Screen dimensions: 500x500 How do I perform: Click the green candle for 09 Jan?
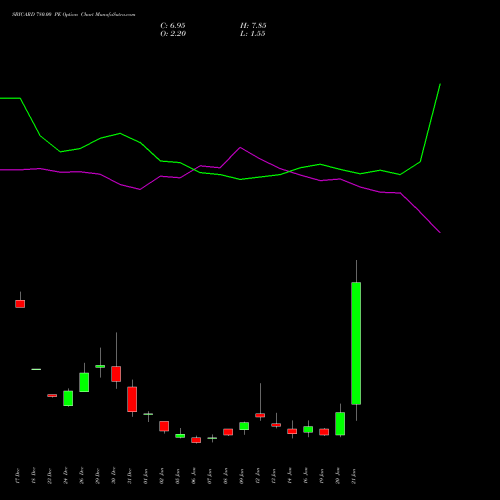(244, 426)
